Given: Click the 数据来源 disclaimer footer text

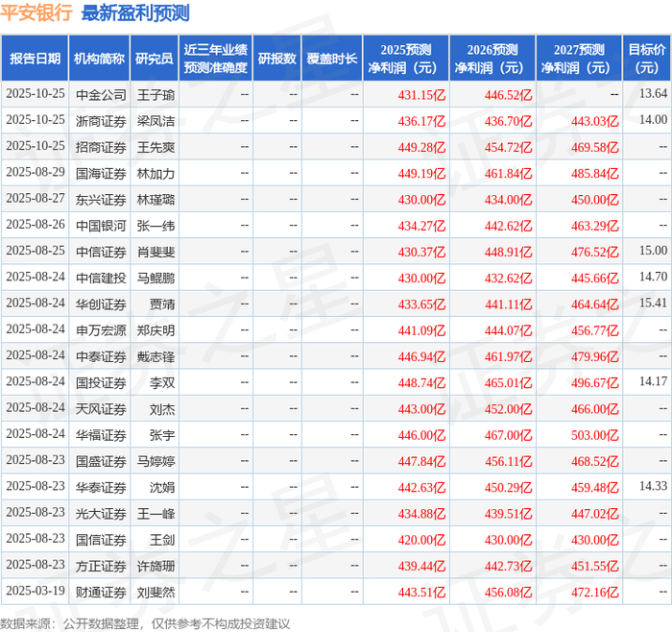Looking at the screenshot, I should [145, 623].
